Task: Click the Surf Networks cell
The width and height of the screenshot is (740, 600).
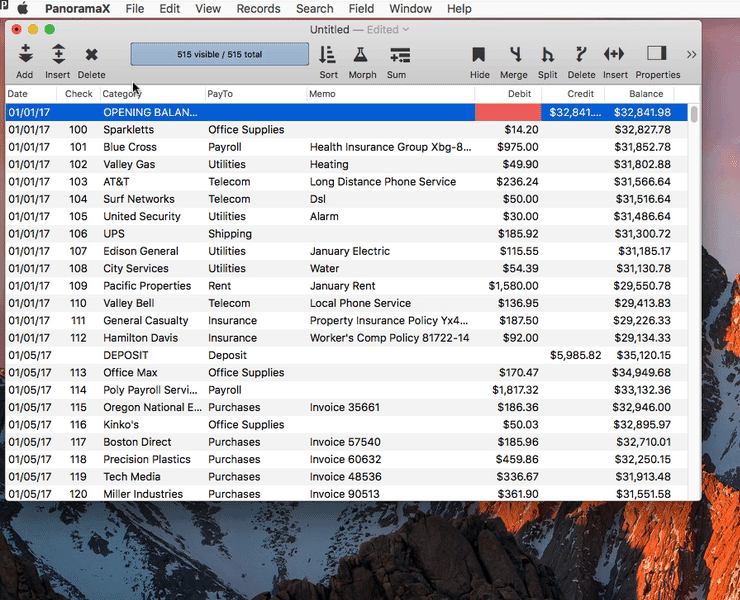Action: (x=153, y=199)
